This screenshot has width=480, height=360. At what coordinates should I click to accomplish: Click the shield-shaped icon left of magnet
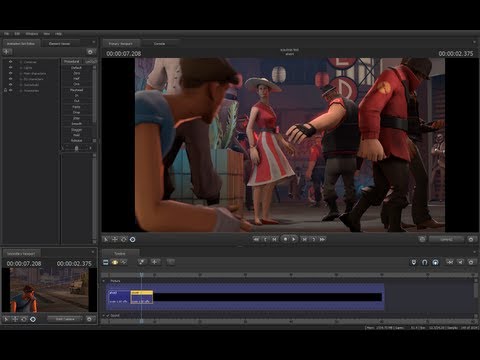pos(414,262)
